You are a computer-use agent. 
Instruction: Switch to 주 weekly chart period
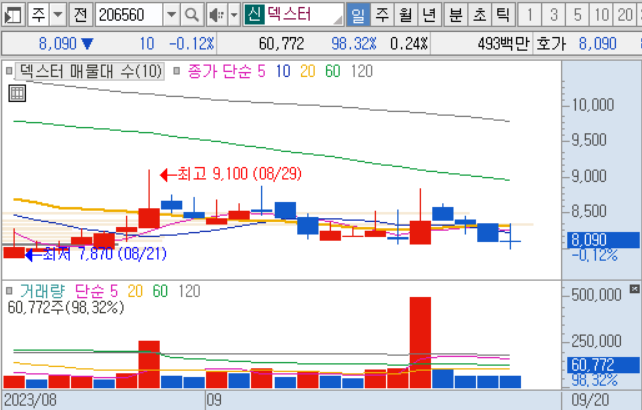click(x=382, y=15)
